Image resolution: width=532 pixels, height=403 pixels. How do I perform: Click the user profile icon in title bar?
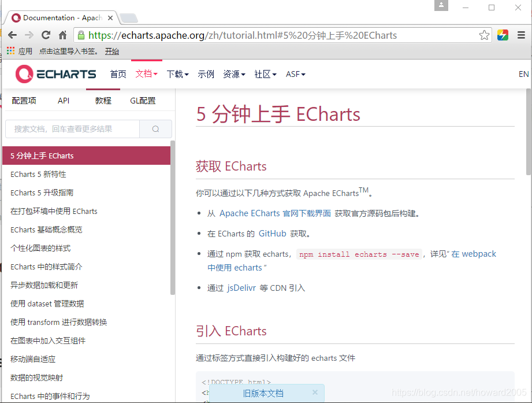[441, 5]
